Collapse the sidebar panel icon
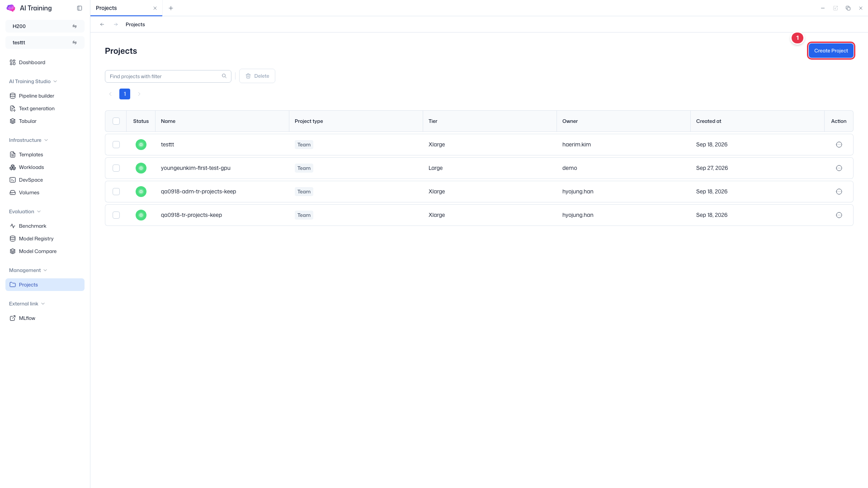 point(80,8)
